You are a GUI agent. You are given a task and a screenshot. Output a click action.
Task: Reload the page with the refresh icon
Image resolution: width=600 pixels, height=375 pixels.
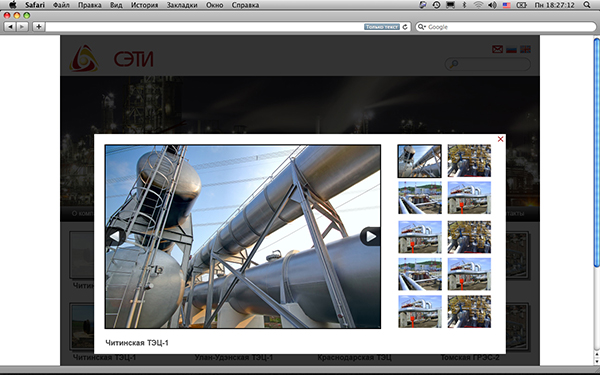(x=405, y=27)
